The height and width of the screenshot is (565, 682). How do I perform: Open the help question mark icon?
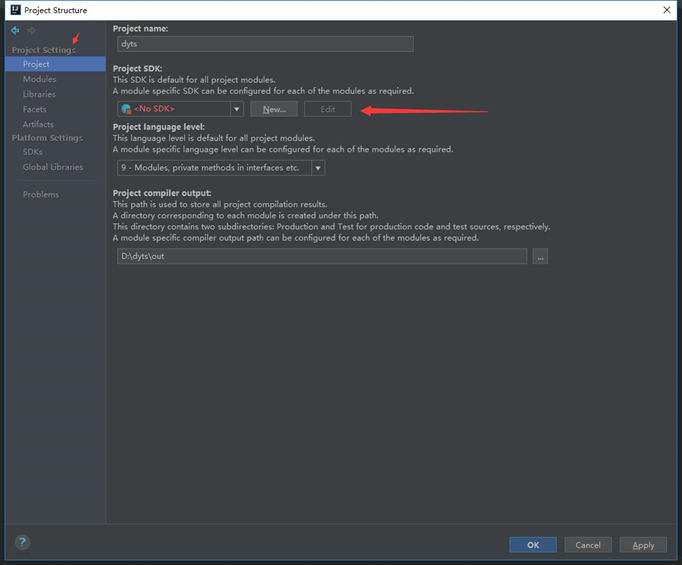coord(22,542)
